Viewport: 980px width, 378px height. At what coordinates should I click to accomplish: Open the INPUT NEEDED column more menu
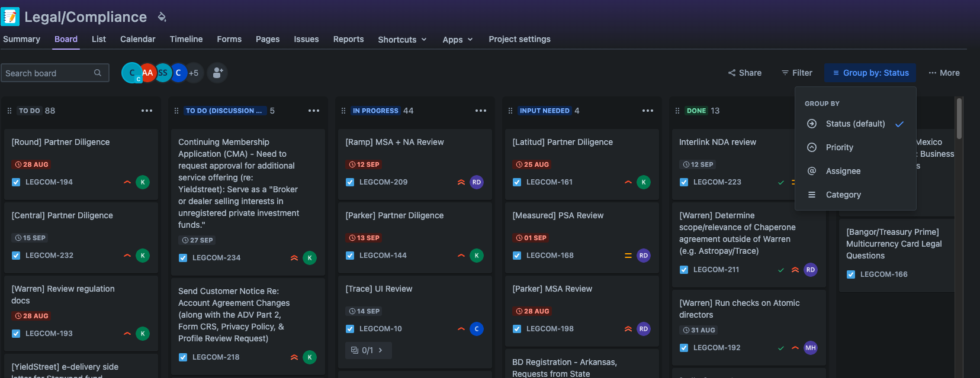pos(648,111)
